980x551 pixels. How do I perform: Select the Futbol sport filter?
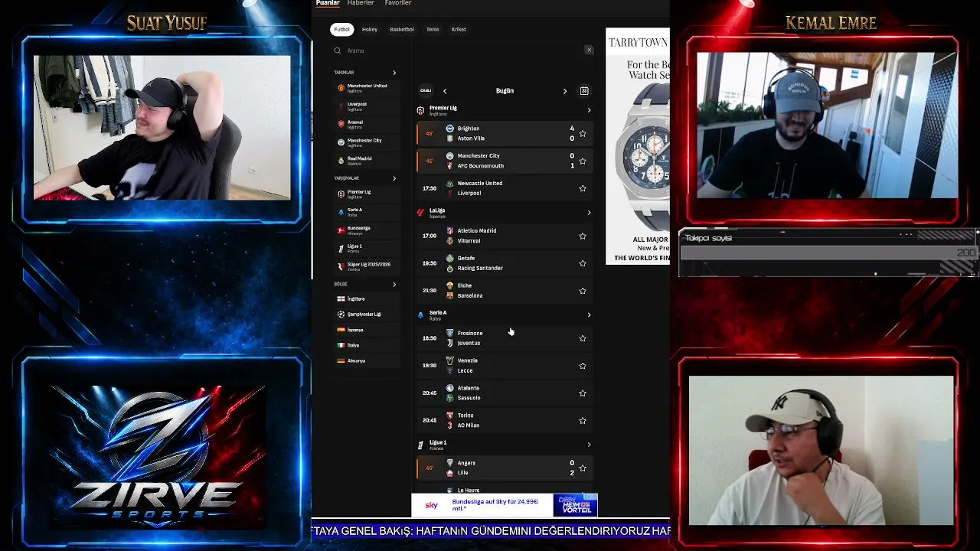click(341, 30)
